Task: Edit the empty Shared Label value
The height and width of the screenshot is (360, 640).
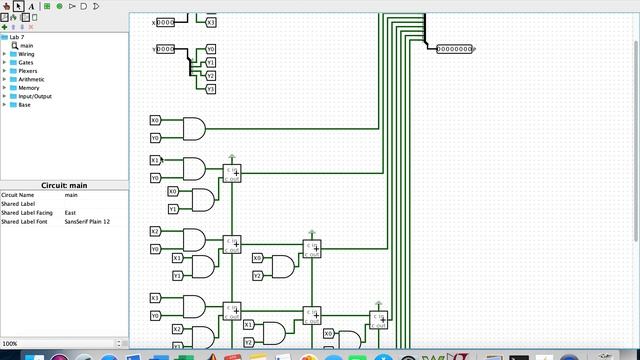Action: click(96, 204)
